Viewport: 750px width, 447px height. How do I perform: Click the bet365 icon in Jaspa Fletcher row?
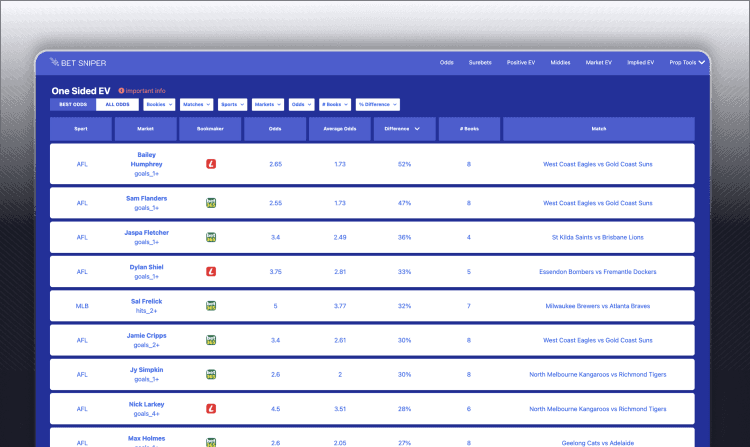point(211,237)
